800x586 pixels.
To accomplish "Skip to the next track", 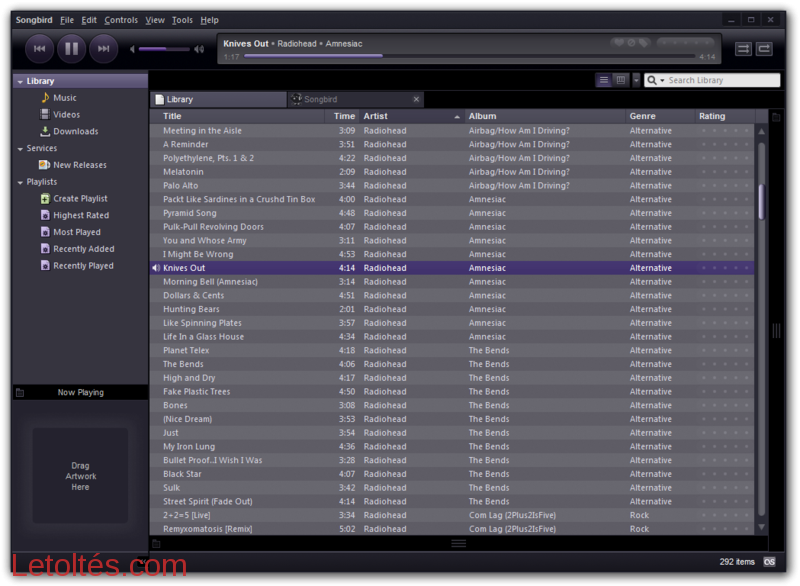I will 104,49.
